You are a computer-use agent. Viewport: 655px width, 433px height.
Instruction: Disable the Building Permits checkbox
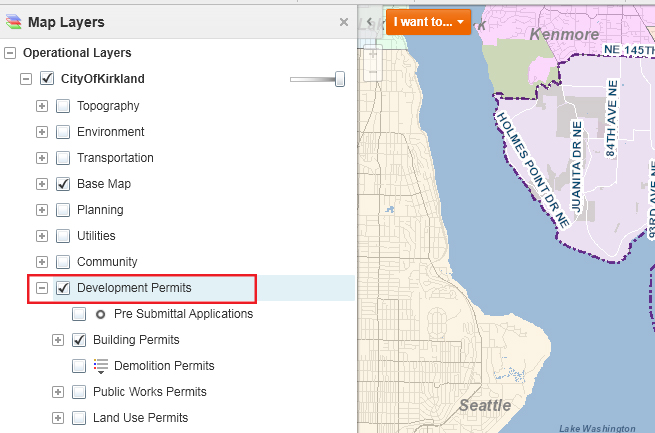coord(79,340)
